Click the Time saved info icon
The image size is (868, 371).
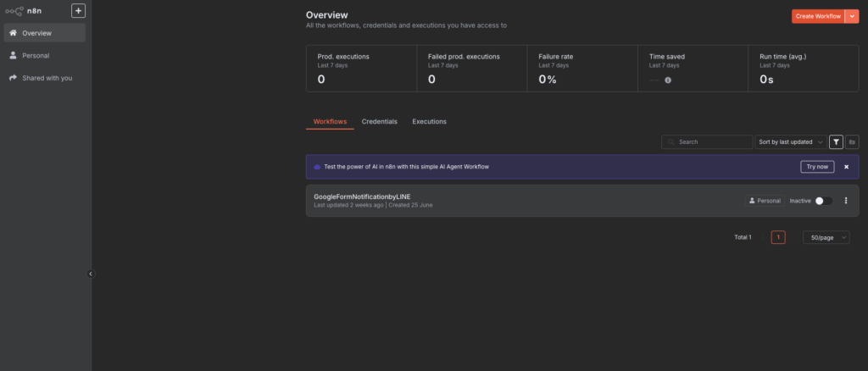[668, 80]
